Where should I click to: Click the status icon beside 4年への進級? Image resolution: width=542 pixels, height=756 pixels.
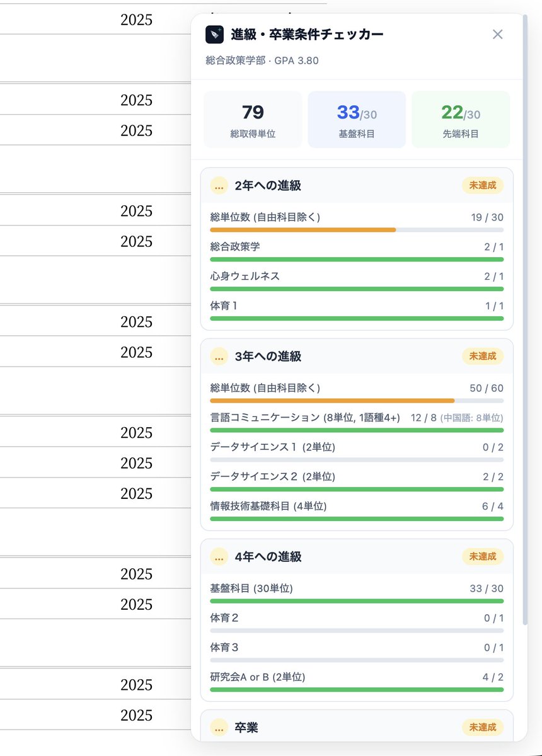[219, 557]
